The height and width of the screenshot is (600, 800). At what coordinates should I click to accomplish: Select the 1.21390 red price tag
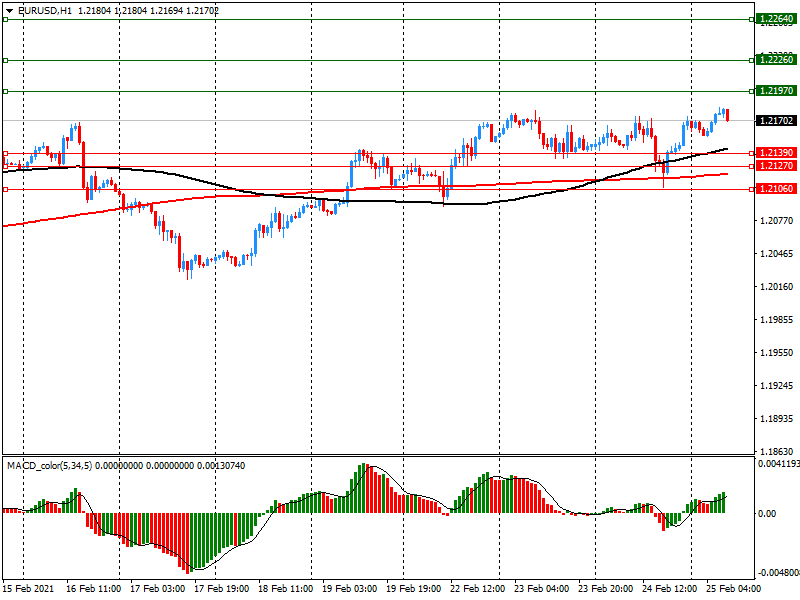(x=776, y=153)
